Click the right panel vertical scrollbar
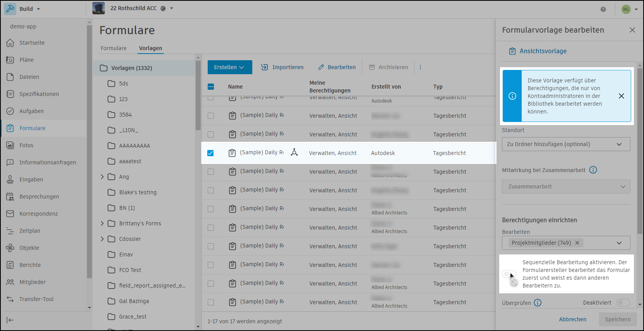This screenshot has height=331, width=644. 640,151
